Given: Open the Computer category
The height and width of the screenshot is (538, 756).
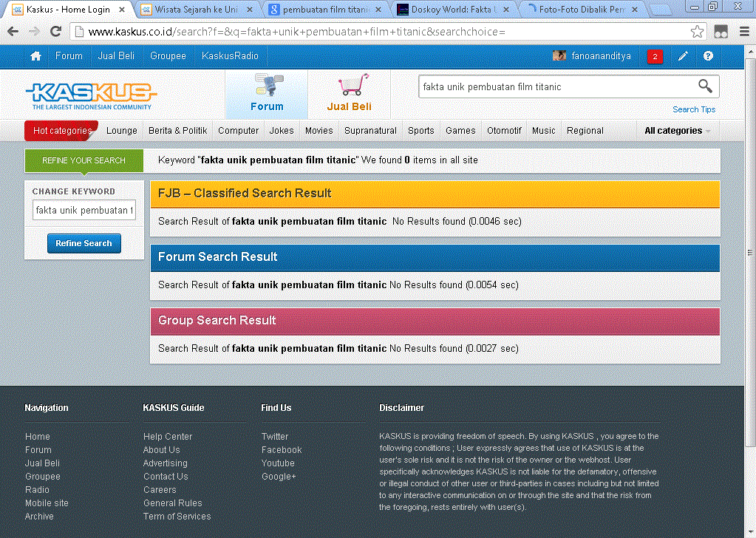Looking at the screenshot, I should 238,131.
